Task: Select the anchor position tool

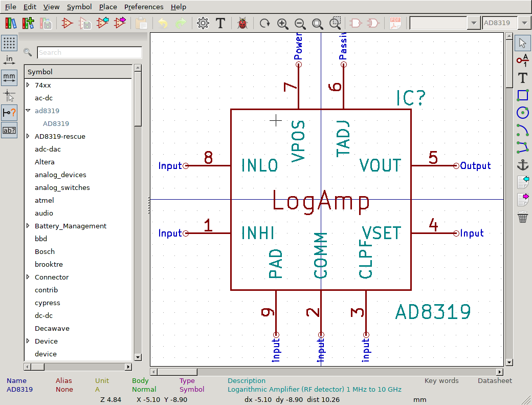Action: 522,165
